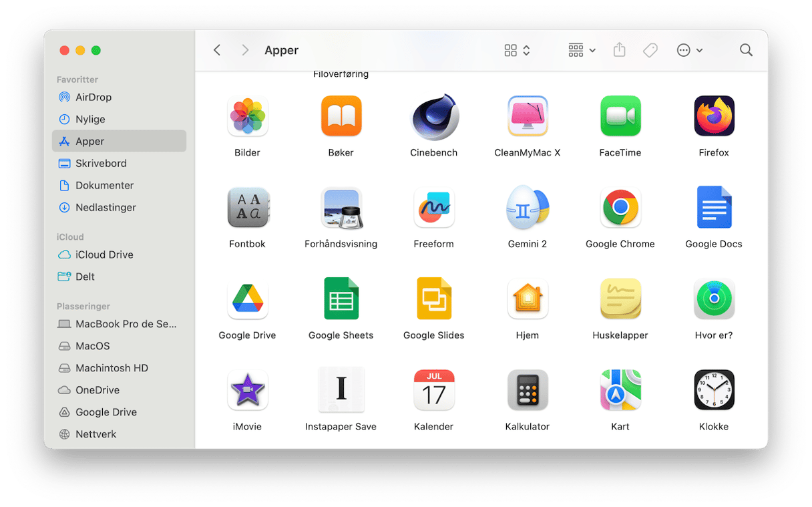Open the Hjem app icon

pyautogui.click(x=528, y=299)
